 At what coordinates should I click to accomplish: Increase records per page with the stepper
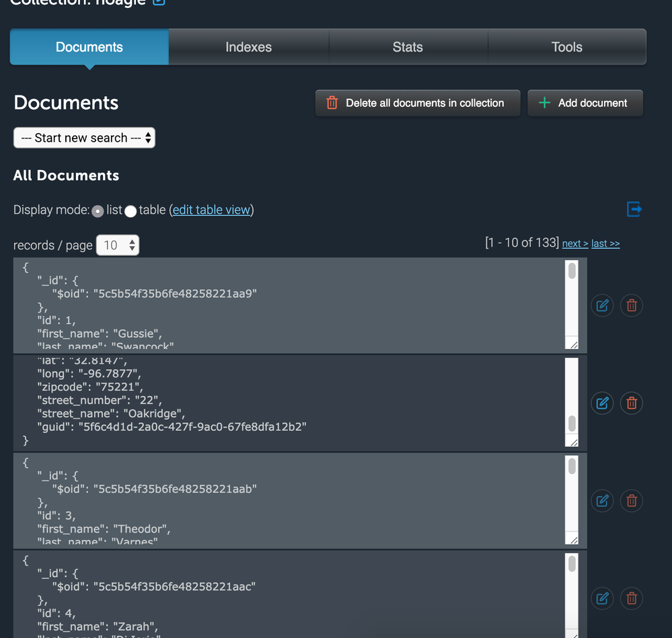pyautogui.click(x=133, y=241)
